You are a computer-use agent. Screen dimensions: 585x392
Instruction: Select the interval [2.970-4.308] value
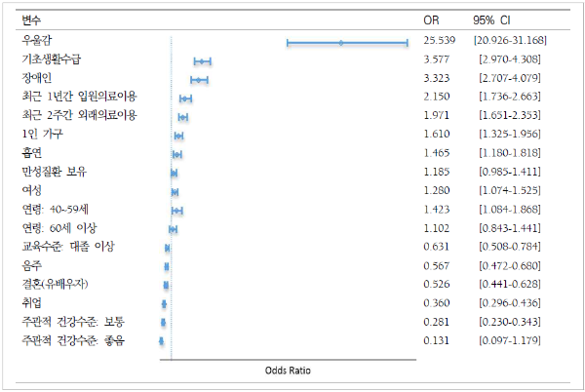511,59
